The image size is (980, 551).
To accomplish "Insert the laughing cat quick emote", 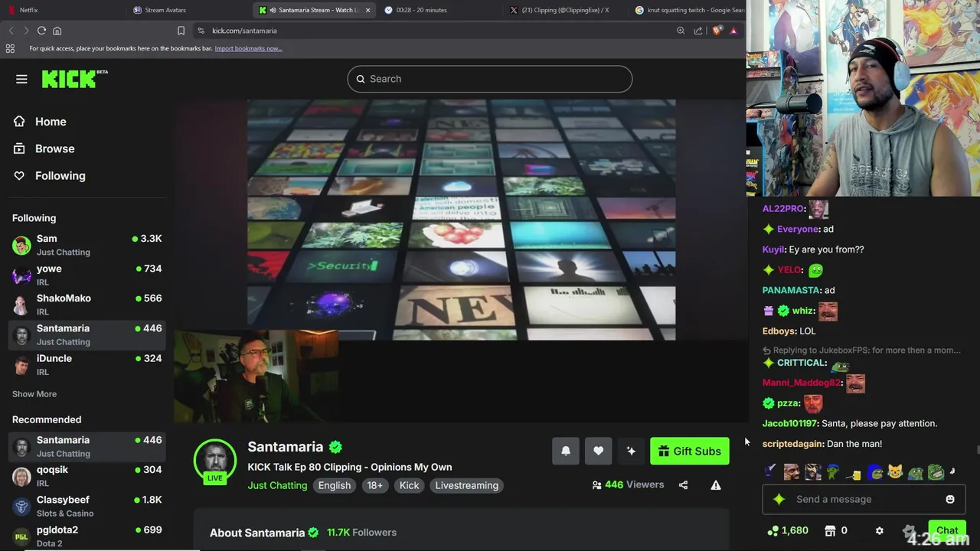I will pyautogui.click(x=895, y=472).
